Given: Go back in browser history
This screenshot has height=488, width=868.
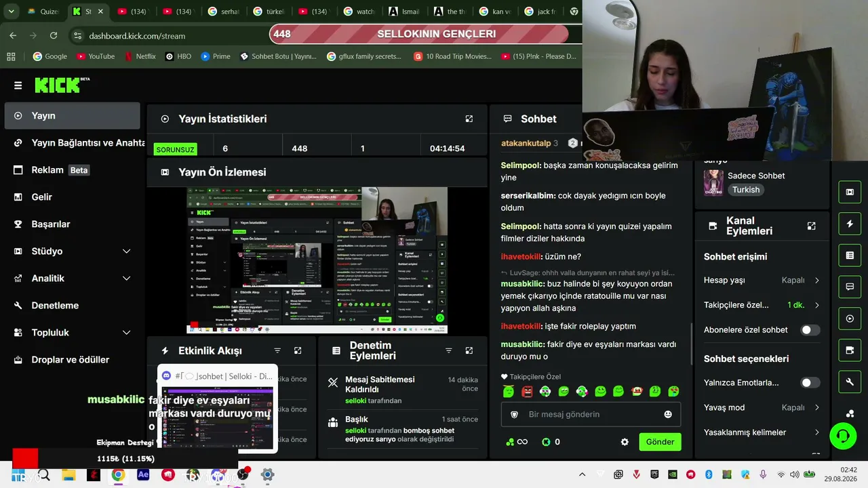Looking at the screenshot, I should point(13,35).
